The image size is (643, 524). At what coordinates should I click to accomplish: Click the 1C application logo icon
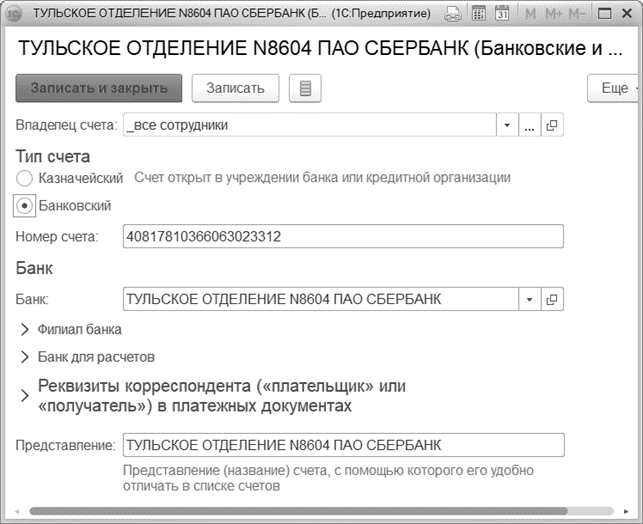click(x=14, y=14)
